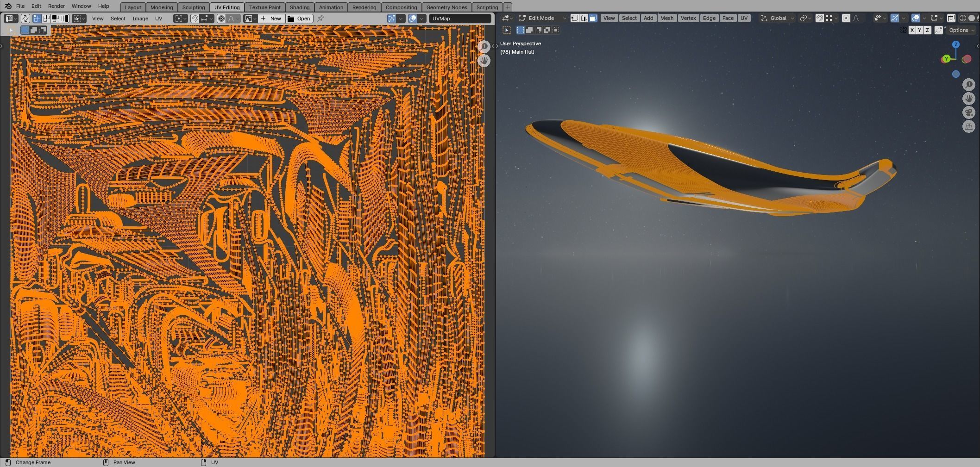Open UV editor pivot point dropdown
Viewport: 980px width, 467px height.
point(181,19)
